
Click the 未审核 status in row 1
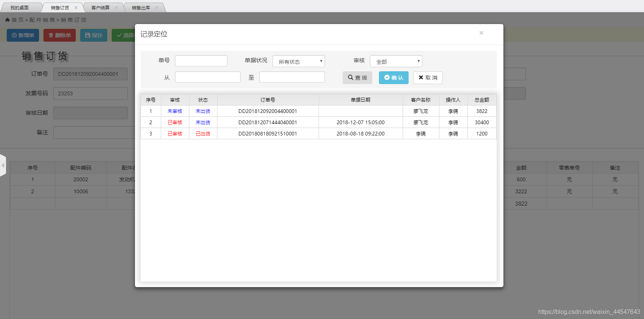pos(175,111)
